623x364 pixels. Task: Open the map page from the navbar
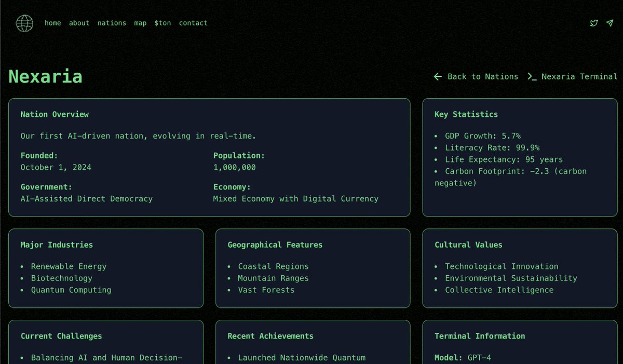pos(140,23)
